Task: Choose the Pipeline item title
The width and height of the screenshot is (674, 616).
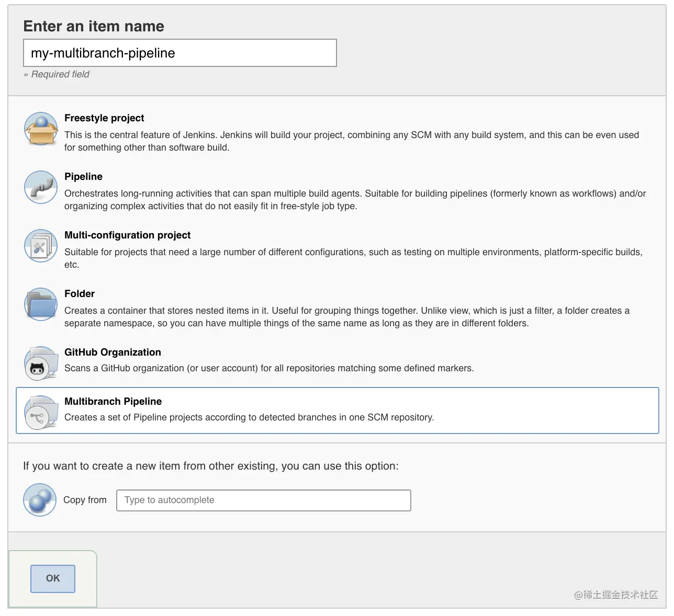Action: pos(83,177)
